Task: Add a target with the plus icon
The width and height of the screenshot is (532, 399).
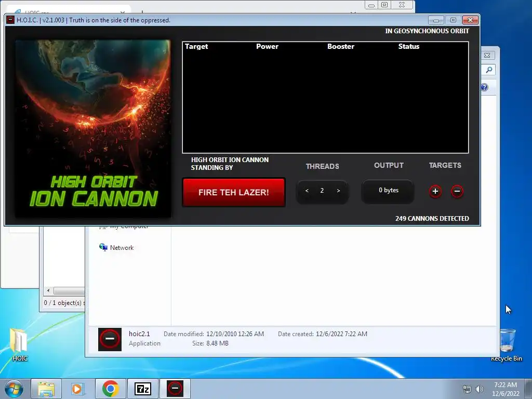Action: 435,191
